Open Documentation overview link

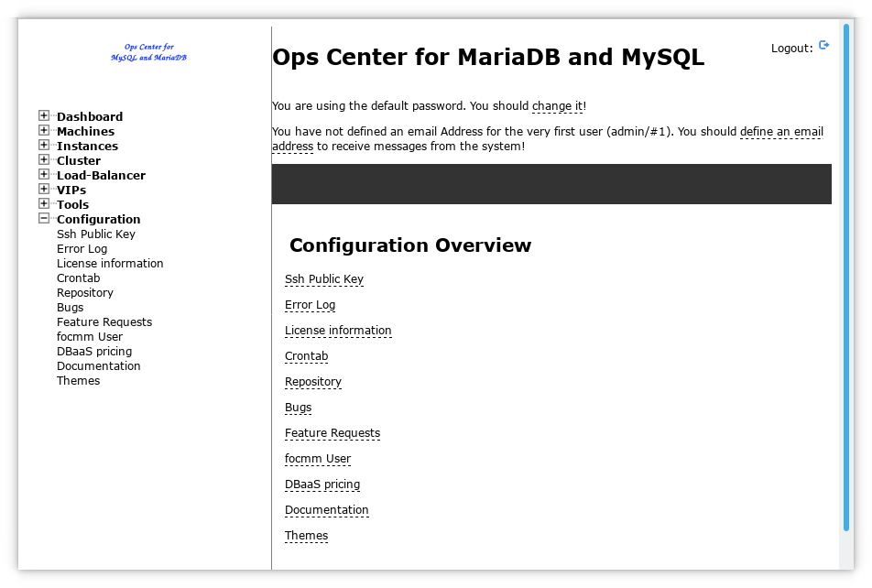326,509
